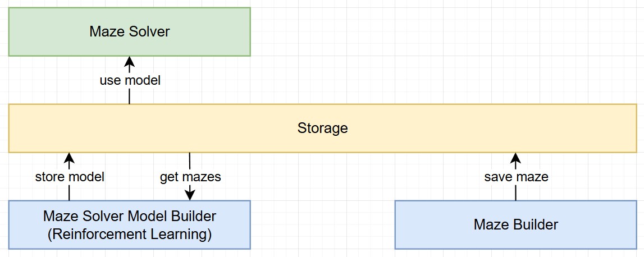Image resolution: width=644 pixels, height=257 pixels.
Task: Click the "store model" arrow label
Action: [x=70, y=177]
